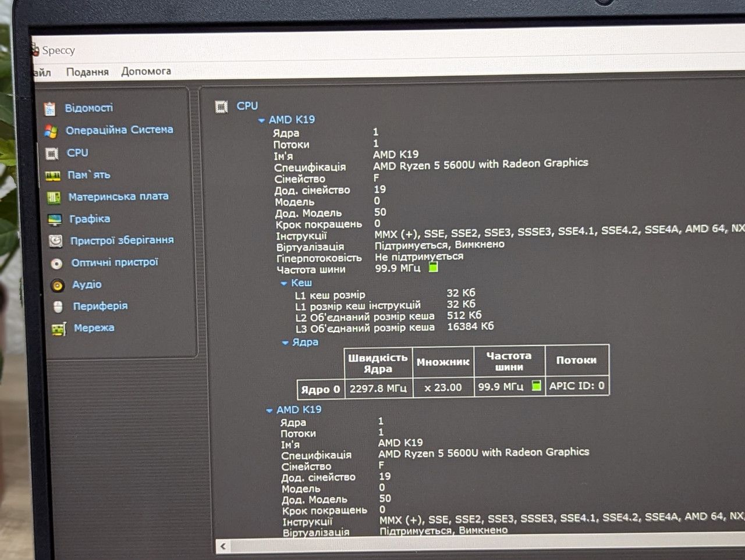Select Крок покращень label in second AMD K19 section

coord(325,511)
